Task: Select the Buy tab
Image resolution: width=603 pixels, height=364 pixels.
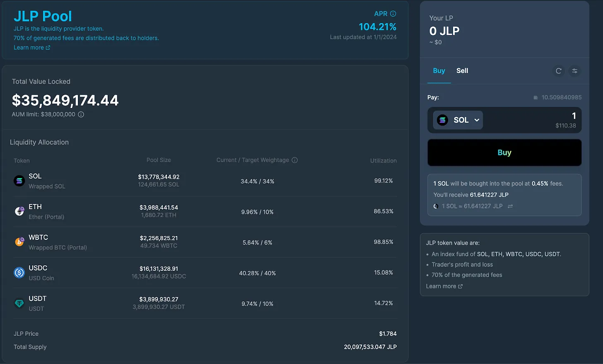Action: (x=439, y=71)
